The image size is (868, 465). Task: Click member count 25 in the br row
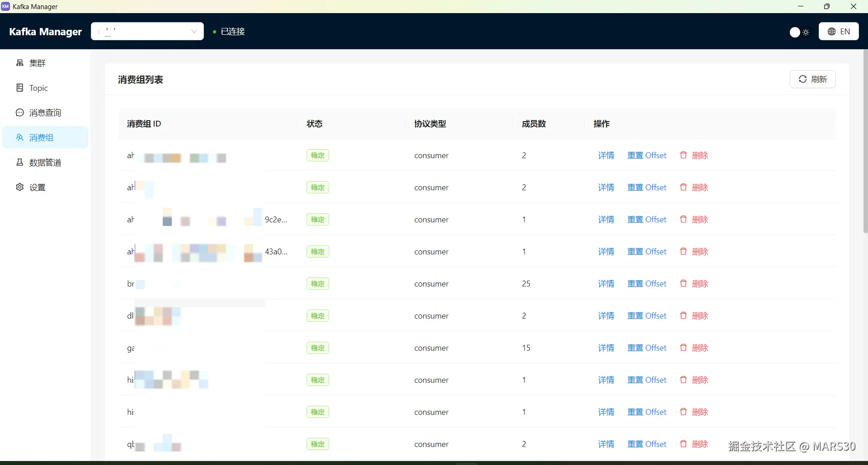[x=526, y=284]
